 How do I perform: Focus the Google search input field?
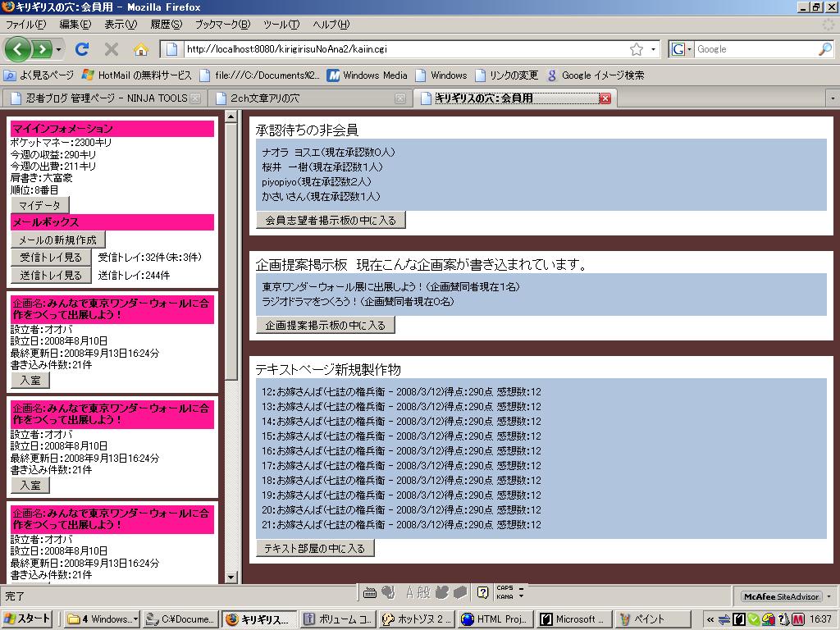point(756,49)
